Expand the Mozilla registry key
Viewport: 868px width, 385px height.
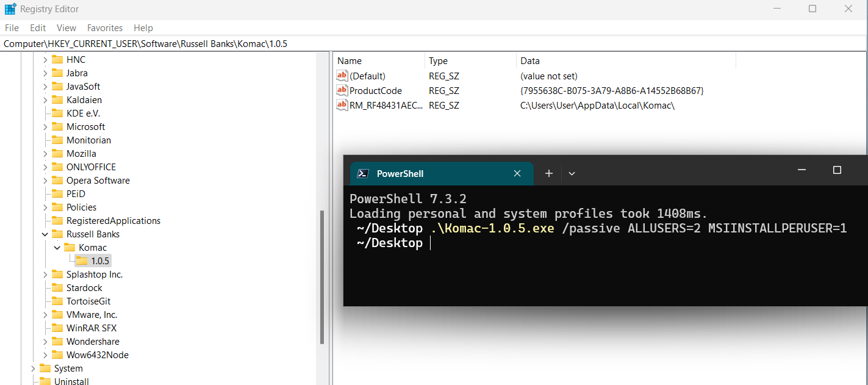[x=45, y=153]
